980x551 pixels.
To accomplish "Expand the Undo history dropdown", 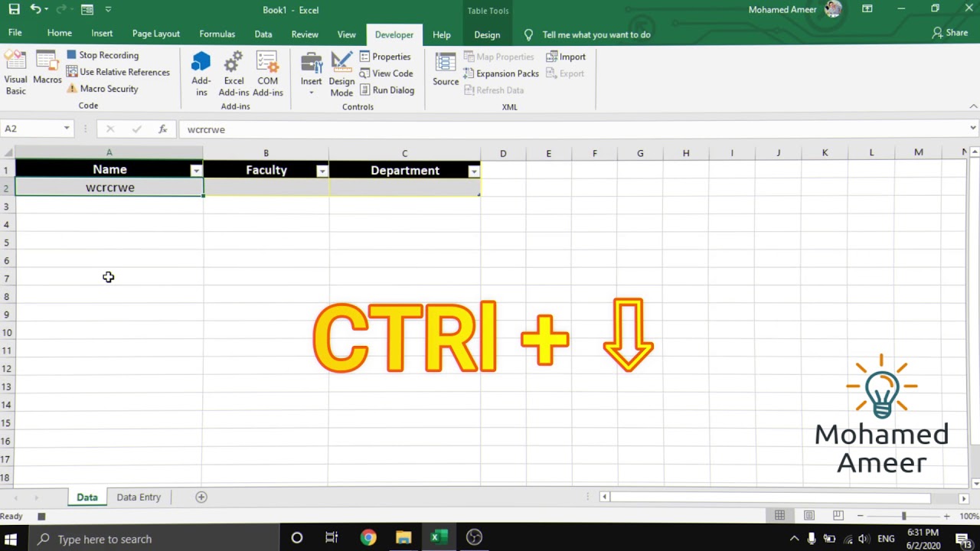I will click(x=47, y=9).
